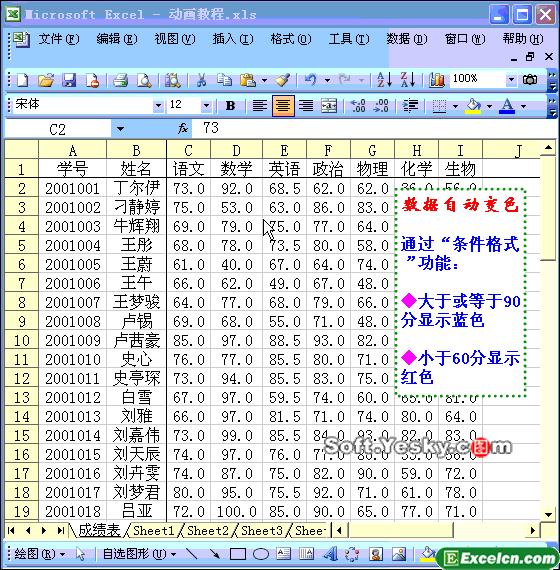This screenshot has height=570, width=560.
Task: Click the Permission document icon
Action: [92, 80]
